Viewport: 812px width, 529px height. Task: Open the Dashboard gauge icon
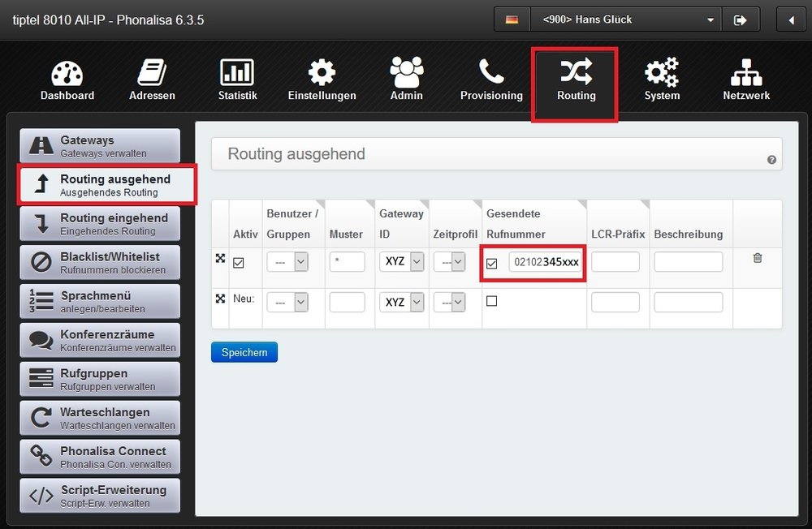point(67,74)
